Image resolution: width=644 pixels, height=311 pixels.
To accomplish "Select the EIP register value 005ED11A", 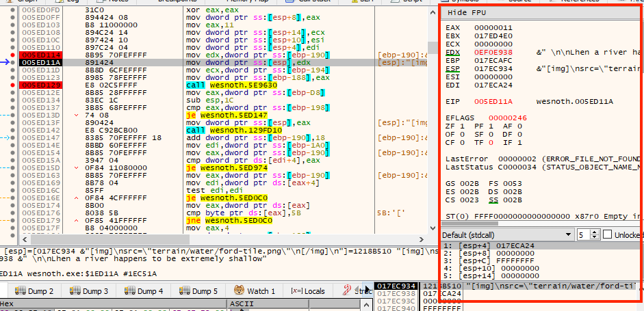I will (493, 102).
